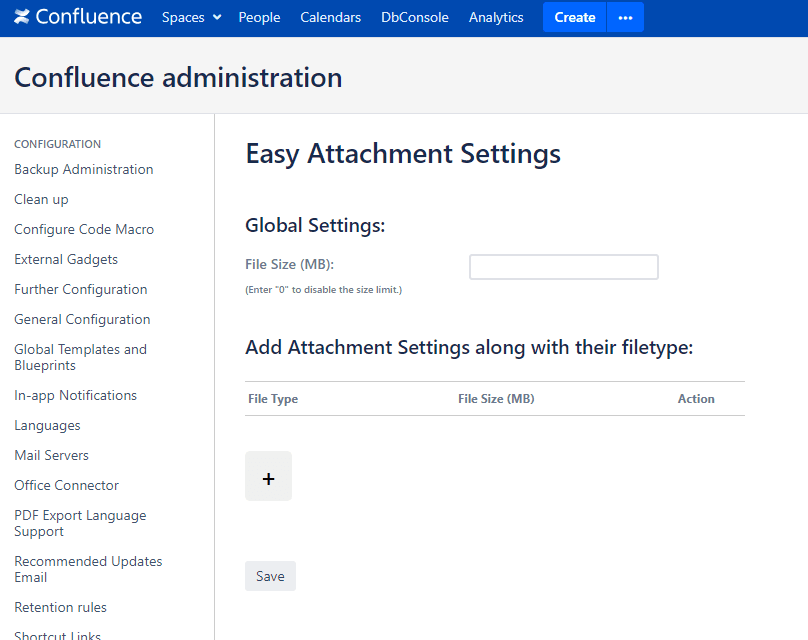Image resolution: width=808 pixels, height=640 pixels.
Task: Go to Clean up settings
Action: (x=41, y=199)
